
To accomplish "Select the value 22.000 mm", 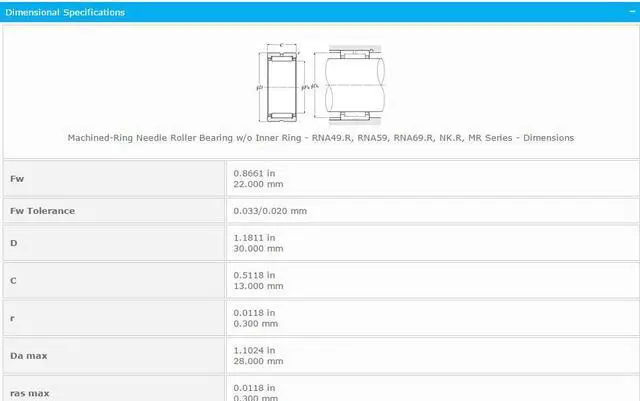I will [x=258, y=184].
